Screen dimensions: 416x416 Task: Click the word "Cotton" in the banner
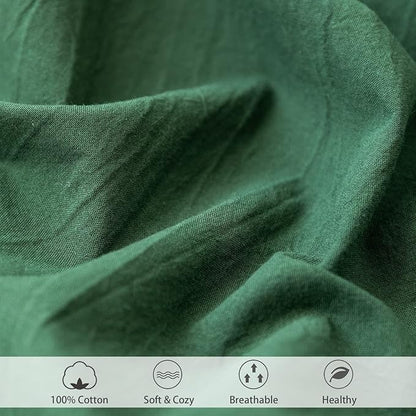93,400
